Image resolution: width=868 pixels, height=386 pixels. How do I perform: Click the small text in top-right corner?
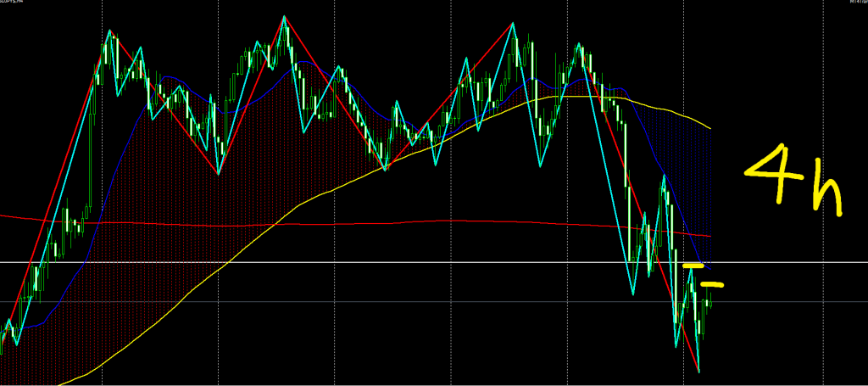pyautogui.click(x=854, y=4)
